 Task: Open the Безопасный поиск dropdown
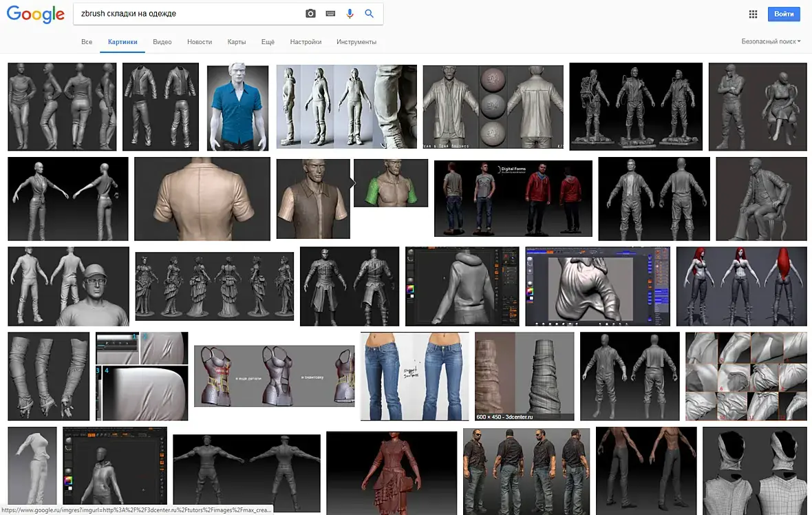pos(771,41)
